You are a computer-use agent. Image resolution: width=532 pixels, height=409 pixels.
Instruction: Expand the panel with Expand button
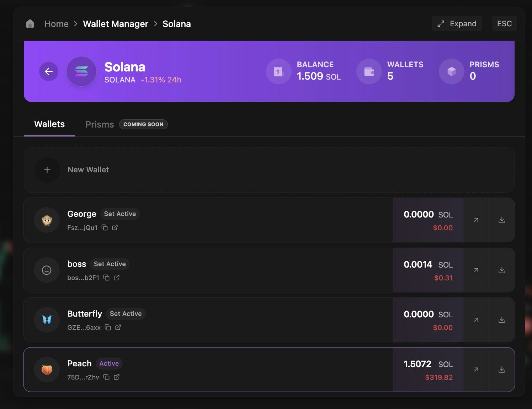[457, 23]
